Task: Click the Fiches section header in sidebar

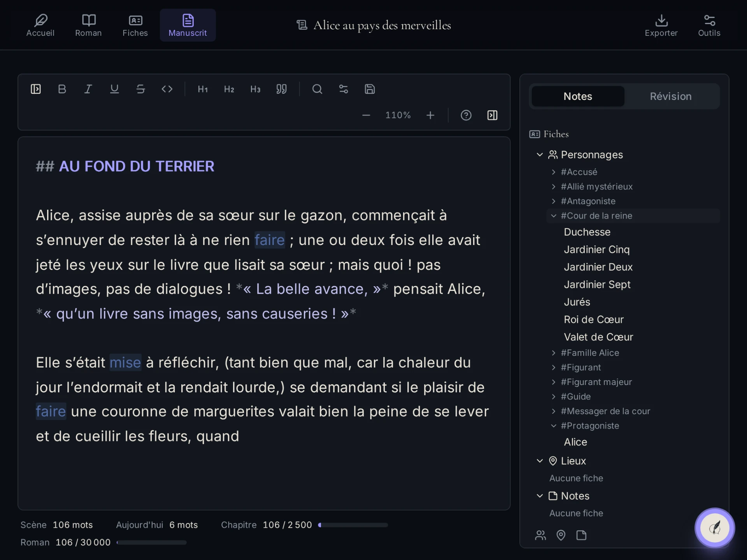Action: 549,134
